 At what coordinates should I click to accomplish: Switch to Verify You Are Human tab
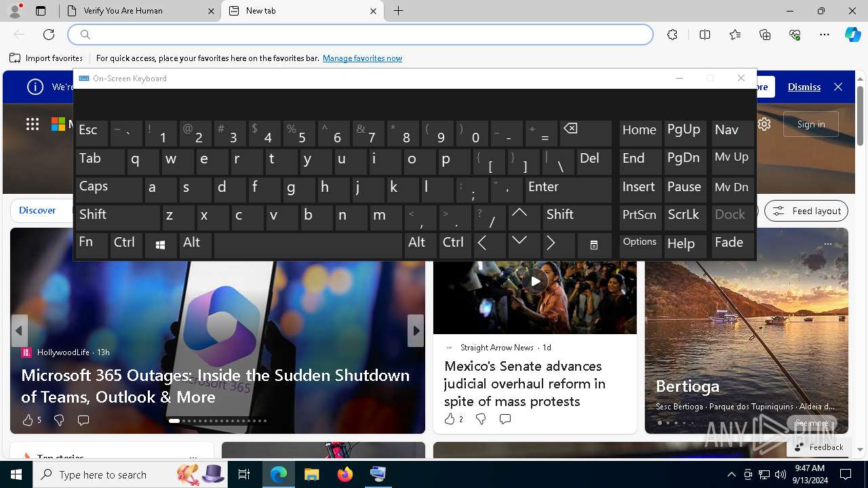click(x=140, y=11)
